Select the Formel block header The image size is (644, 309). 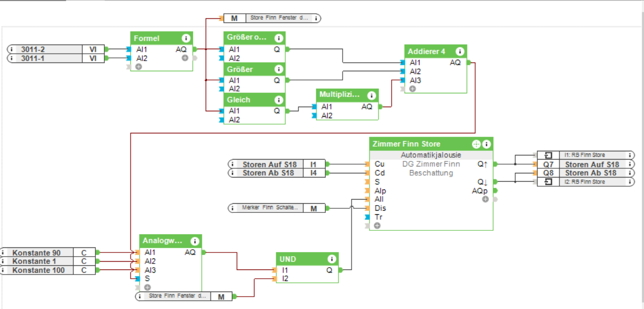click(162, 38)
